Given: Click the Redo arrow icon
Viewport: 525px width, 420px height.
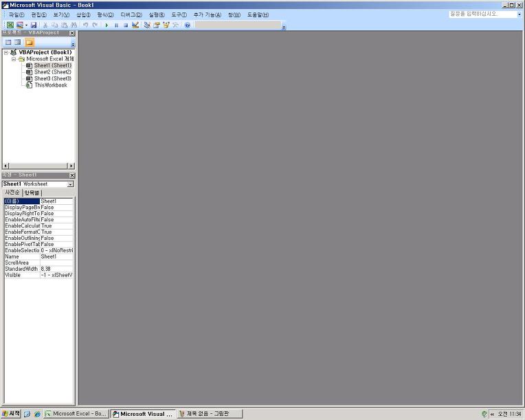Looking at the screenshot, I should pyautogui.click(x=95, y=25).
